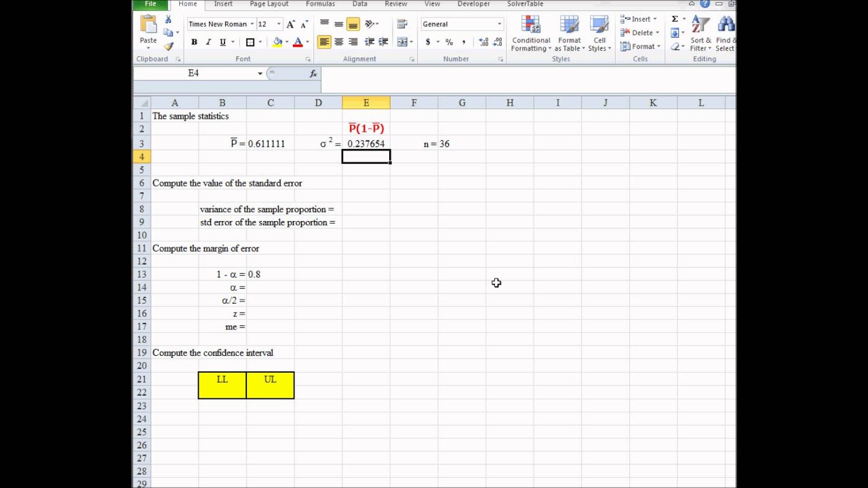Expand the Name Box dropdown arrow
The height and width of the screenshot is (488, 868).
[x=260, y=73]
